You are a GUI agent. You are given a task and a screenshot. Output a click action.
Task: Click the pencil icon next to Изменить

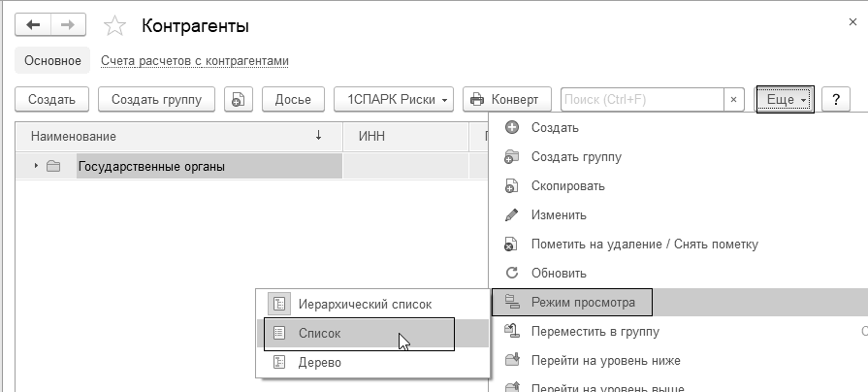pos(512,214)
